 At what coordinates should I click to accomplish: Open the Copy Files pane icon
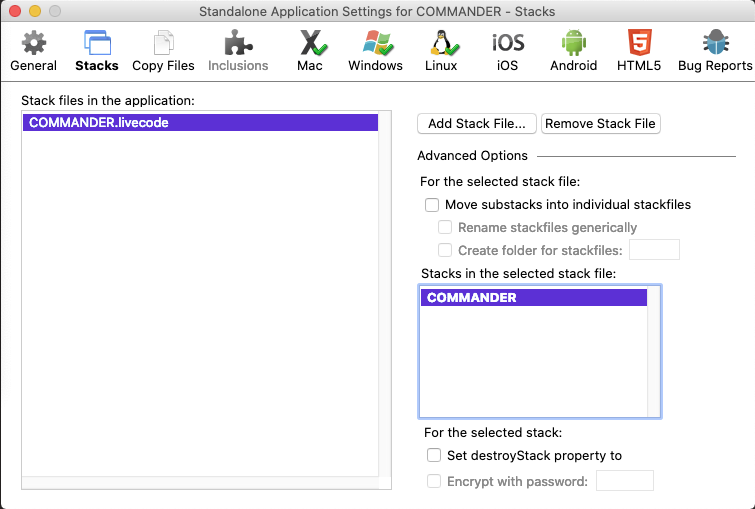(163, 44)
